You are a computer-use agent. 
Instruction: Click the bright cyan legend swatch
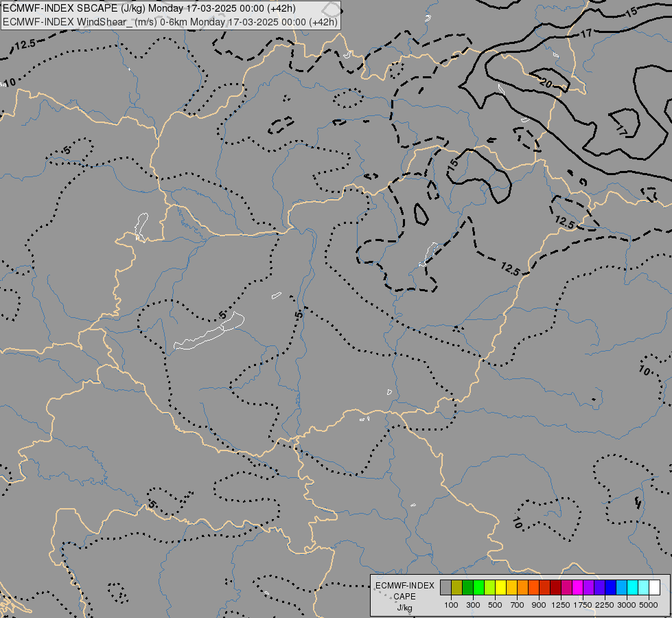point(633,588)
